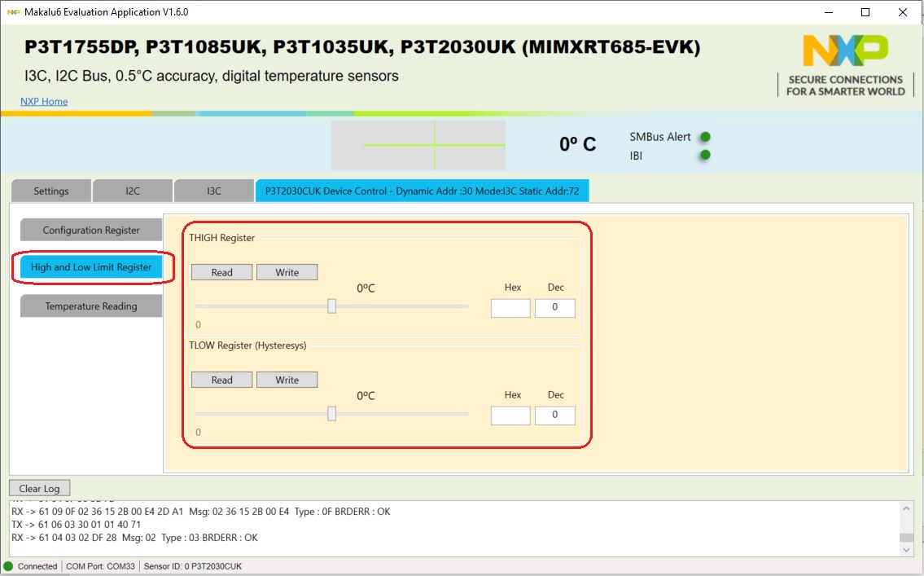
Task: Open the Temperature Reading section
Action: pyautogui.click(x=91, y=306)
